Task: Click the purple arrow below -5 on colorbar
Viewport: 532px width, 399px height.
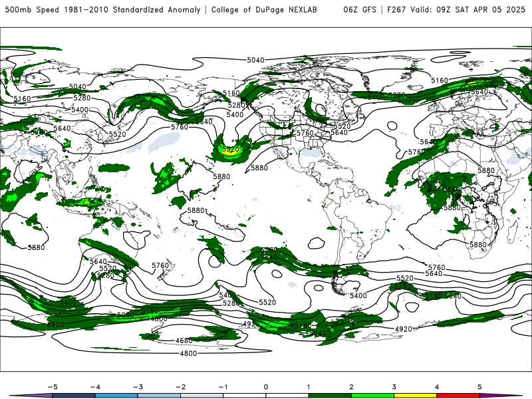Action: pyautogui.click(x=31, y=396)
